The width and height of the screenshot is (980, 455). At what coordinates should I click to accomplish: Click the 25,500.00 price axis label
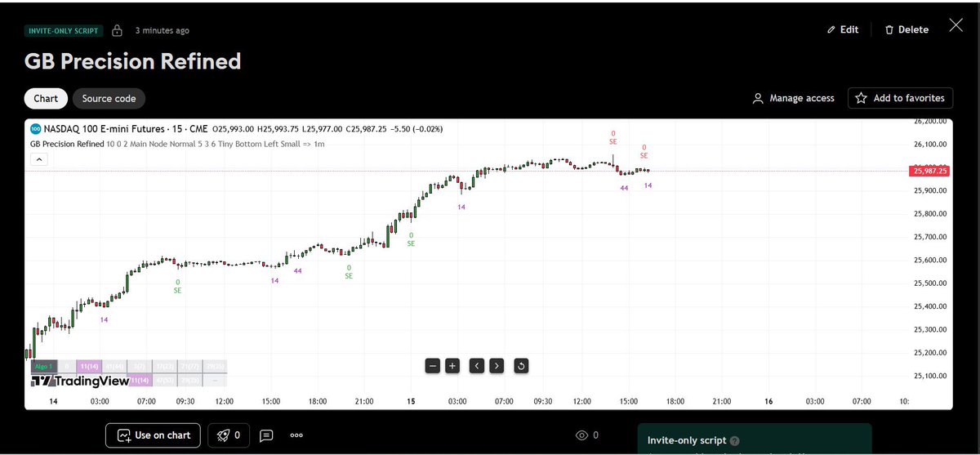point(929,283)
